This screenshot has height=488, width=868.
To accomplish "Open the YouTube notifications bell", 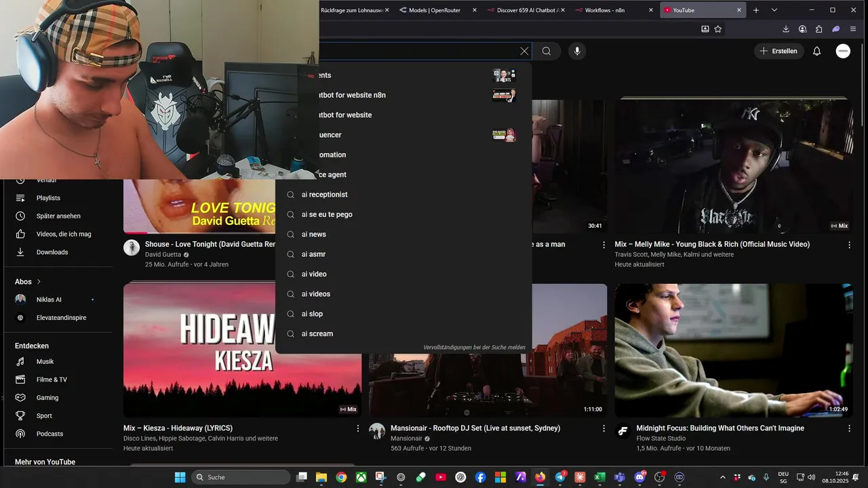I will tap(817, 51).
